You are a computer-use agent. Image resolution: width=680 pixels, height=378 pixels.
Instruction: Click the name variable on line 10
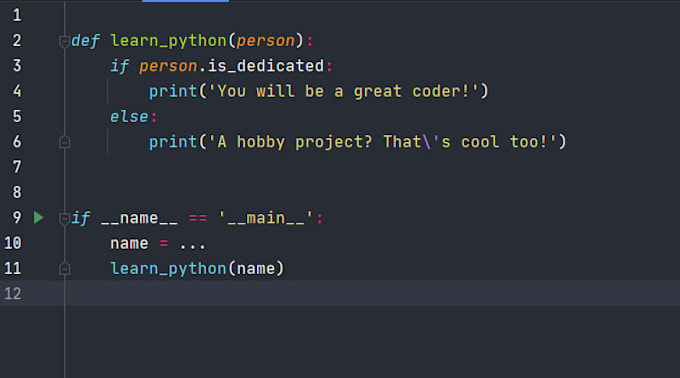(x=129, y=244)
